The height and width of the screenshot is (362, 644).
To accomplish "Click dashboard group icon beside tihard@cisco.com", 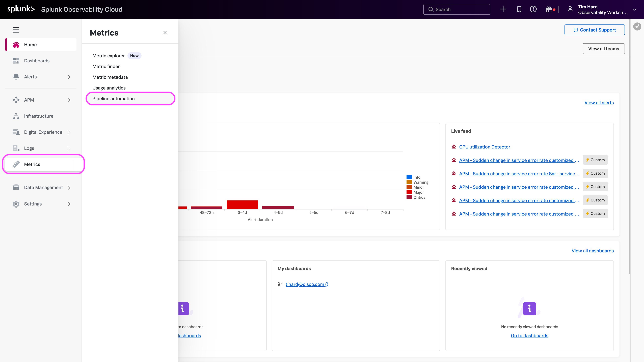I will coord(280,284).
